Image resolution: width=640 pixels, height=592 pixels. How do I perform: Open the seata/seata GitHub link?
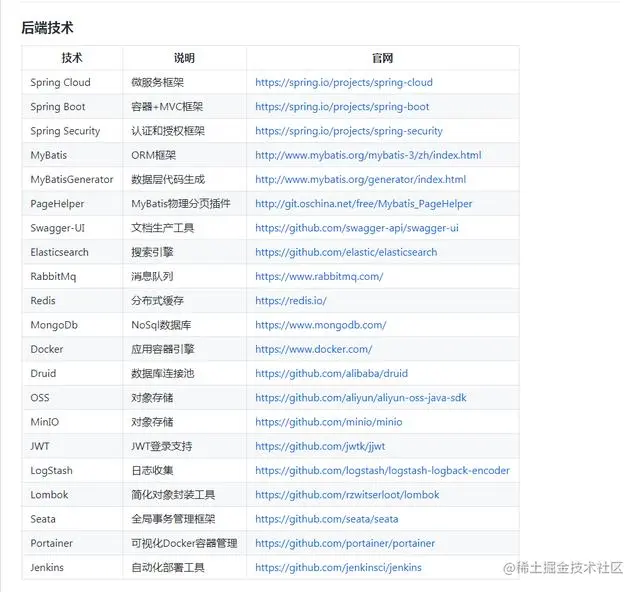(327, 519)
